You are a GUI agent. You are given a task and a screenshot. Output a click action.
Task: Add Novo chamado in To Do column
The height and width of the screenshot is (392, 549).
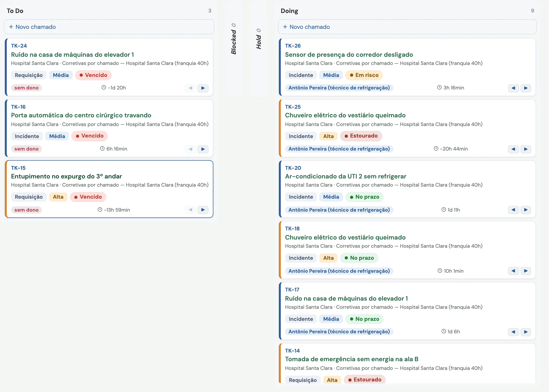[109, 27]
